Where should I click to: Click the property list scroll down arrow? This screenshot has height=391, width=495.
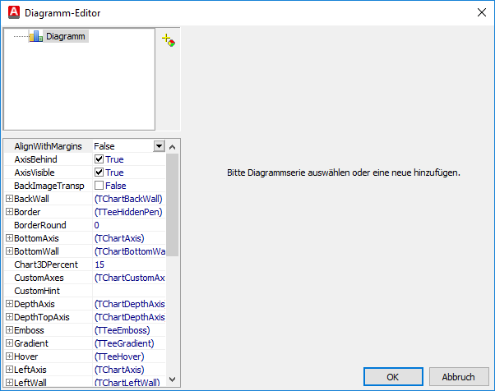(172, 379)
